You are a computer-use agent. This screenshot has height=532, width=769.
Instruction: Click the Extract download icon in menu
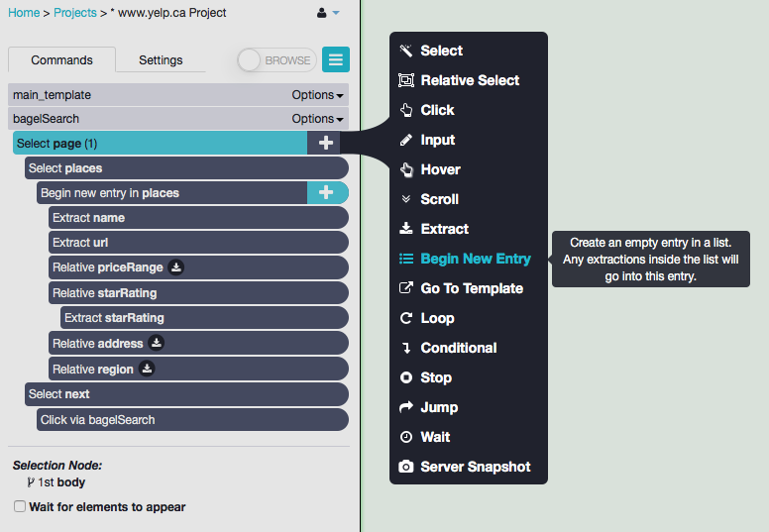406,229
